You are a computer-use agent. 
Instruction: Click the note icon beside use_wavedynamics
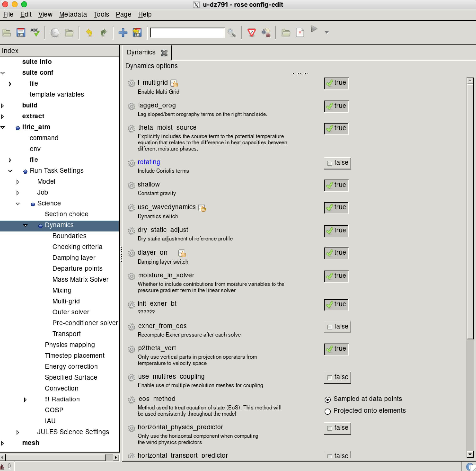pos(202,208)
